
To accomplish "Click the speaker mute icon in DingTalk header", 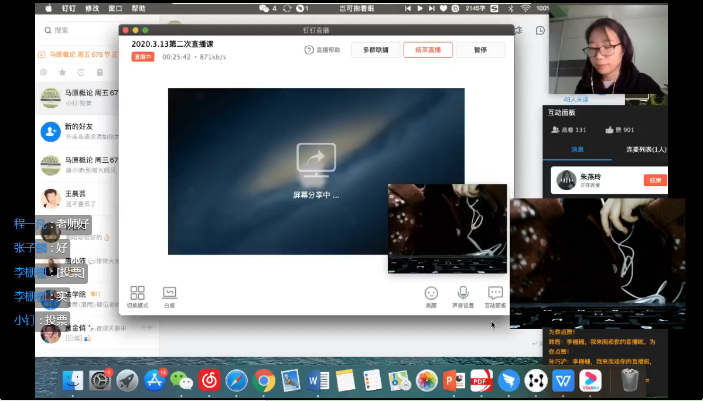I will (x=518, y=30).
